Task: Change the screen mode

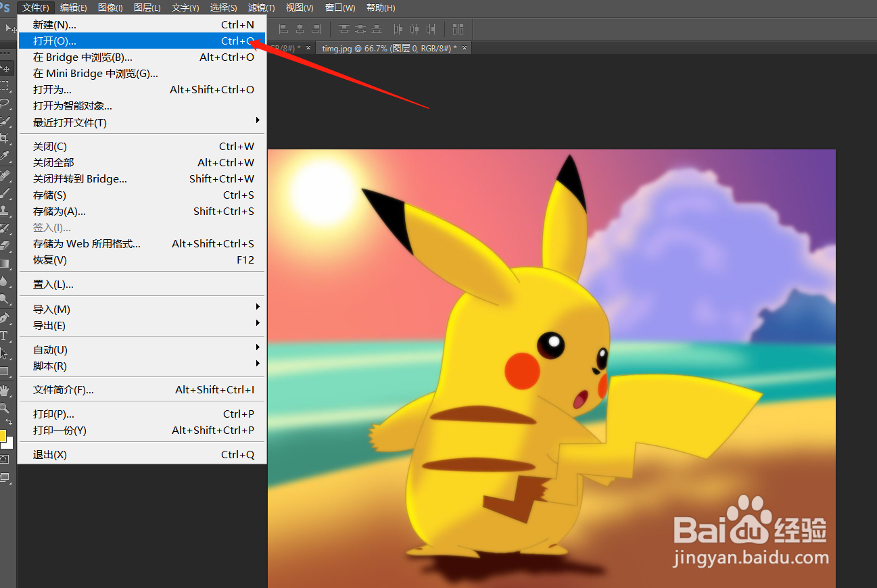Action: [5, 479]
